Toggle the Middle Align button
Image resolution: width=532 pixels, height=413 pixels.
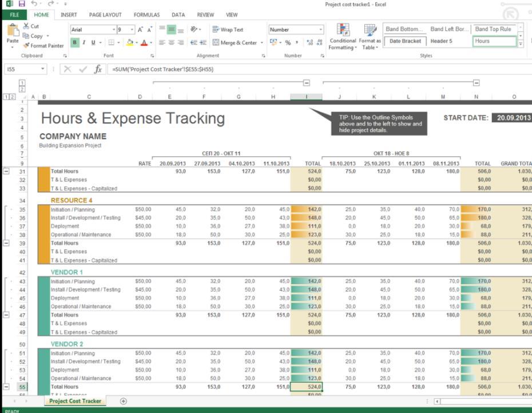pos(172,30)
